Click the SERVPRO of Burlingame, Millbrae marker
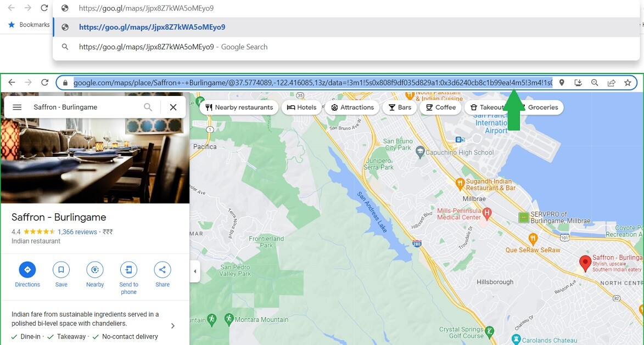644x345 pixels. [523, 217]
